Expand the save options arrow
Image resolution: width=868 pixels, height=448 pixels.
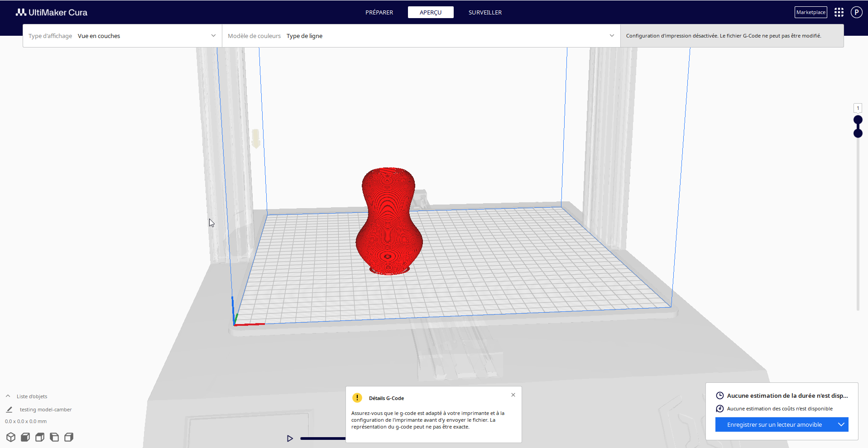841,424
